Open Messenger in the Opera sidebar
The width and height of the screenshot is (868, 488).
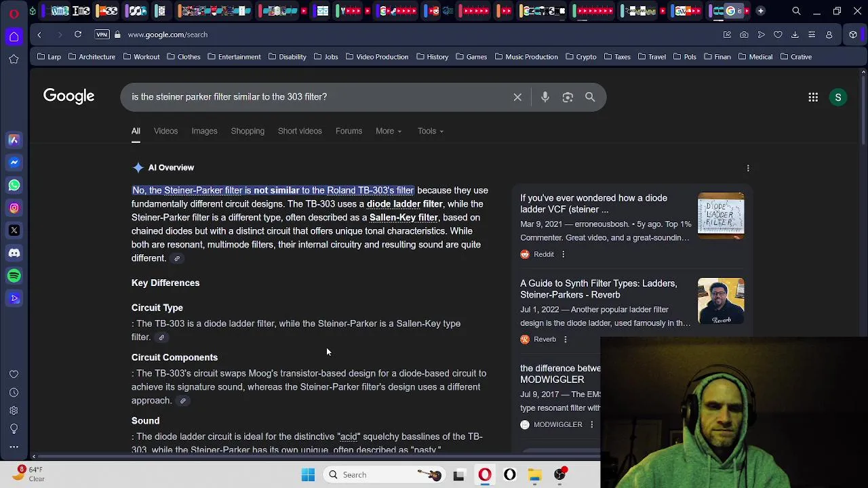[x=14, y=163]
